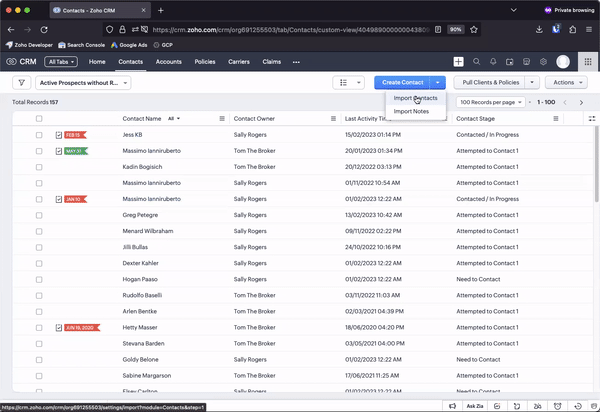This screenshot has height=412, width=600.
Task: Open Contact Name column menu icon
Action: click(223, 119)
